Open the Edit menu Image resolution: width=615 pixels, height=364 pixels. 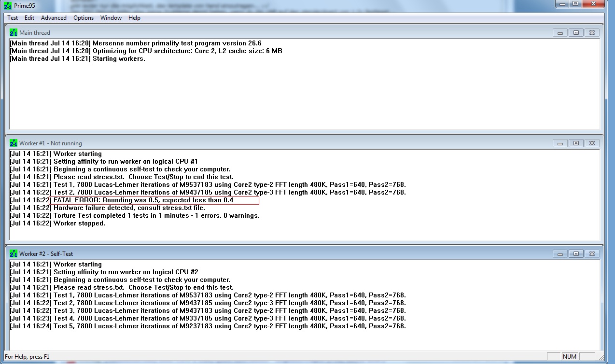(x=29, y=18)
